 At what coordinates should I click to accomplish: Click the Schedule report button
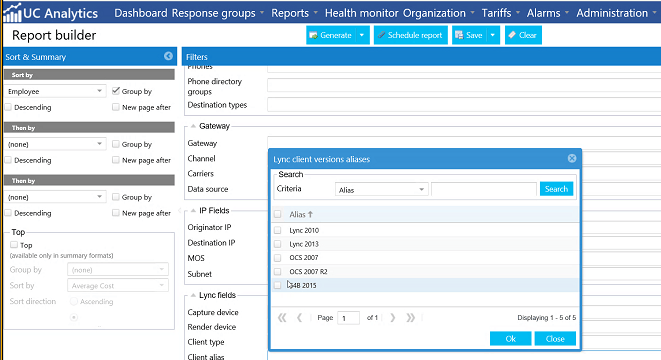coord(411,35)
